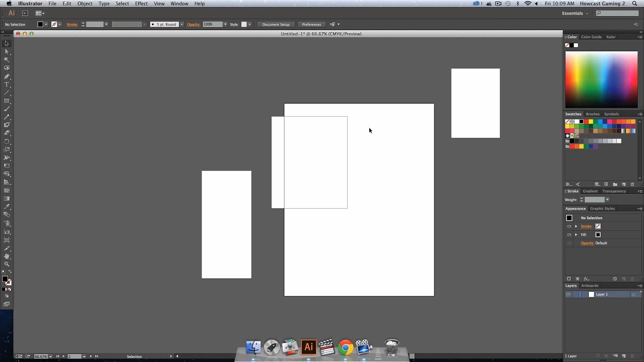The height and width of the screenshot is (362, 644).
Task: Select the Zoom tool
Action: [x=7, y=264]
